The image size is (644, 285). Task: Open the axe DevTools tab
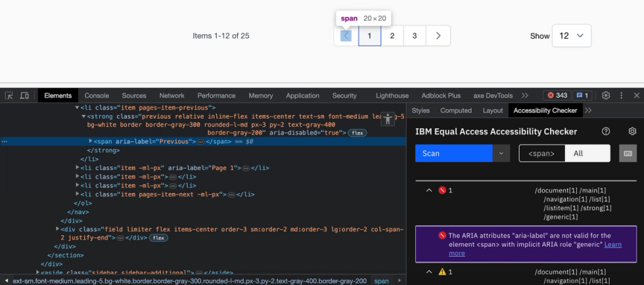point(493,95)
